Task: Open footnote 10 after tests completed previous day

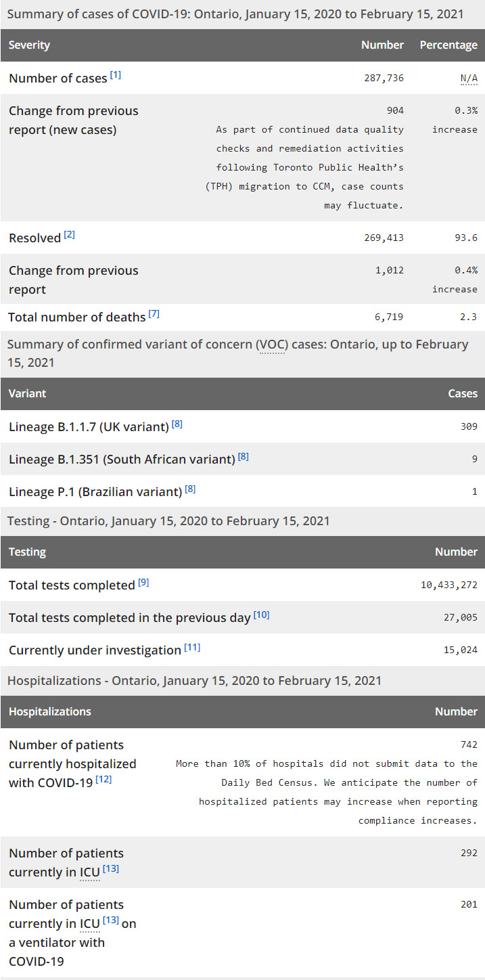Action: tap(261, 615)
